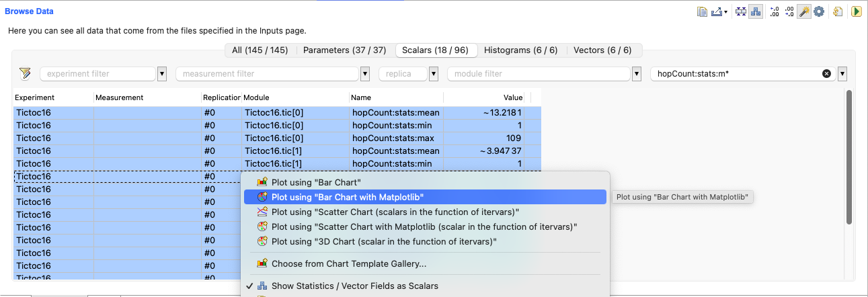The width and height of the screenshot is (868, 297).
Task: Toggle the column width adjust icon
Action: click(x=740, y=11)
